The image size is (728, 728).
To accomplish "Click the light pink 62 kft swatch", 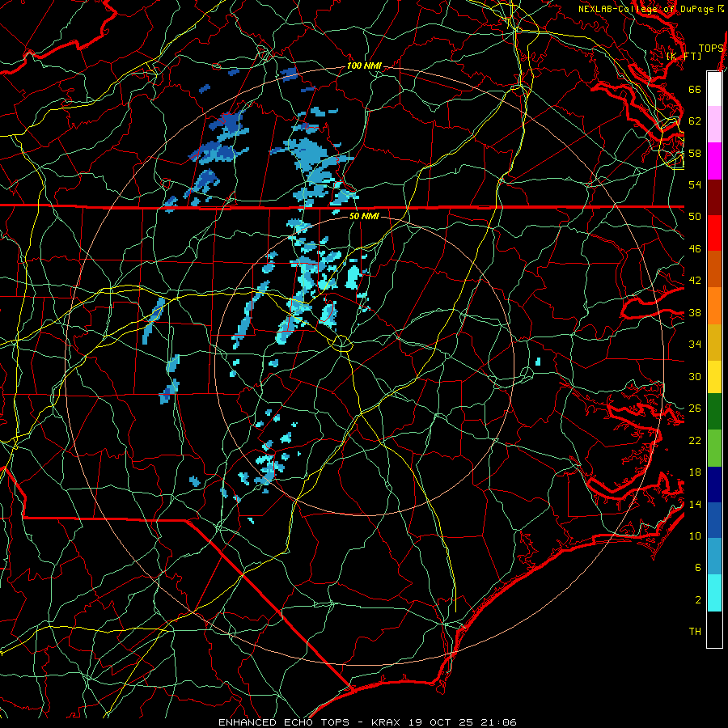I will click(x=714, y=124).
